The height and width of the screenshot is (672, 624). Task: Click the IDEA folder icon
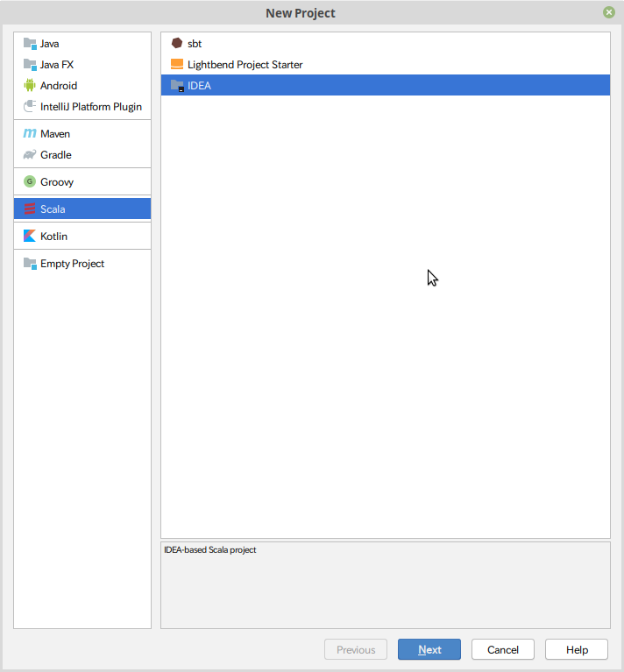tap(177, 85)
